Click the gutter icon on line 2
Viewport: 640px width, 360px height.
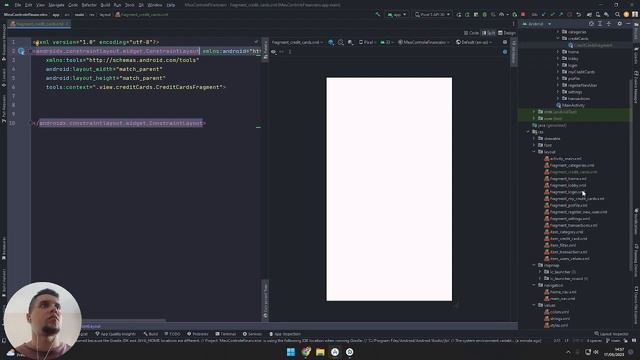click(21, 51)
